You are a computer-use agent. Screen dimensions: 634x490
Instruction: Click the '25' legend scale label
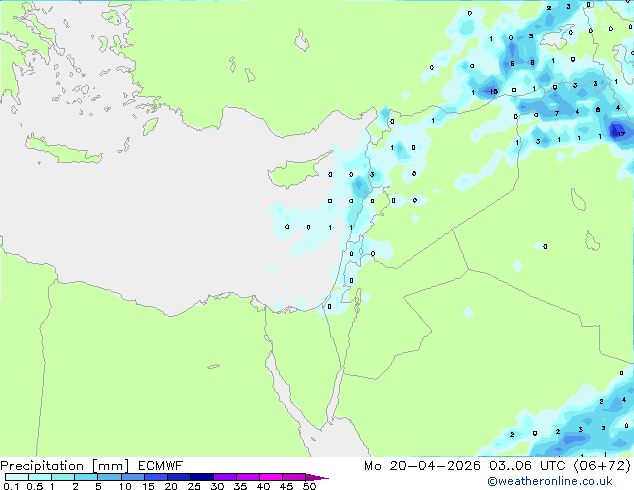194,486
